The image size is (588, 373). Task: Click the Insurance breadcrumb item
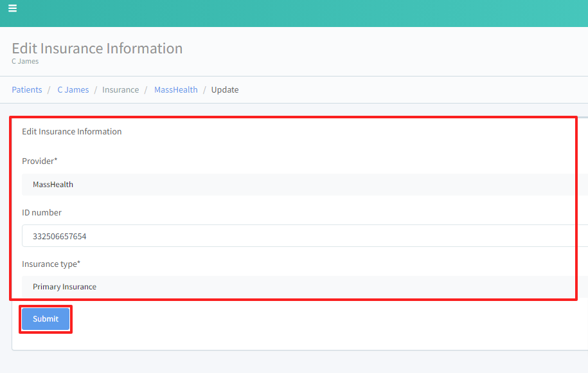point(120,90)
